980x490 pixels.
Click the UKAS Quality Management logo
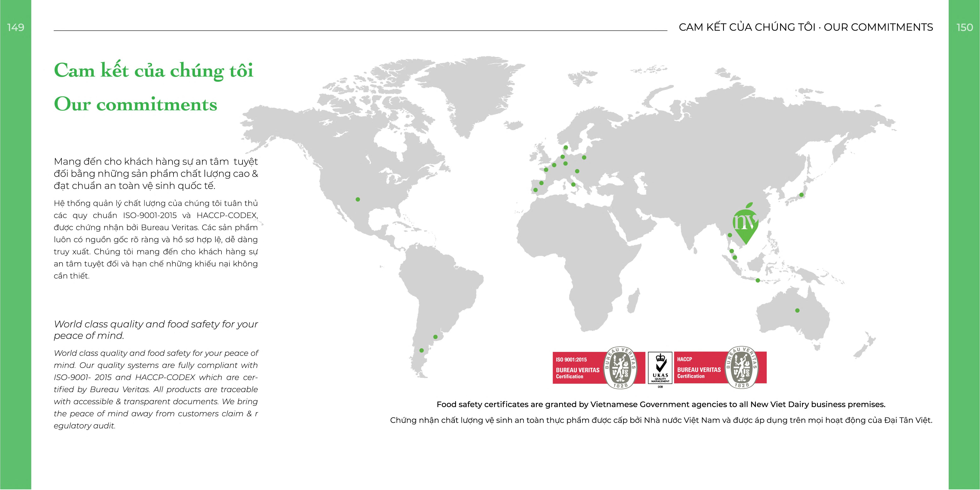coord(660,368)
